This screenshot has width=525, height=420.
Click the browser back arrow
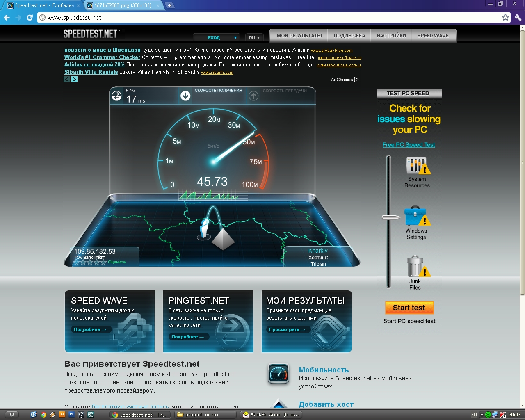click(7, 18)
